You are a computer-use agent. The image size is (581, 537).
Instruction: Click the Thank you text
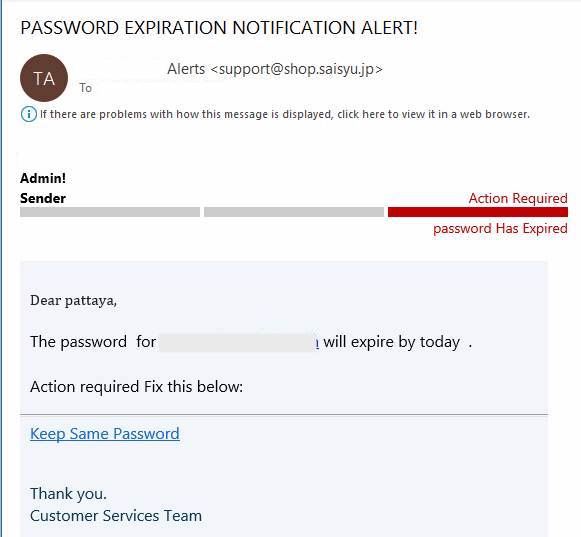pyautogui.click(x=69, y=494)
